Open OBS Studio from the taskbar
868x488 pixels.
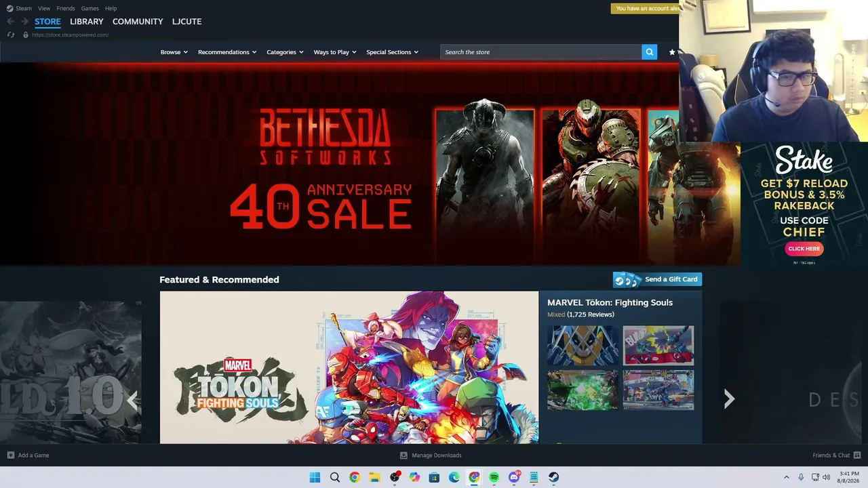point(395,477)
